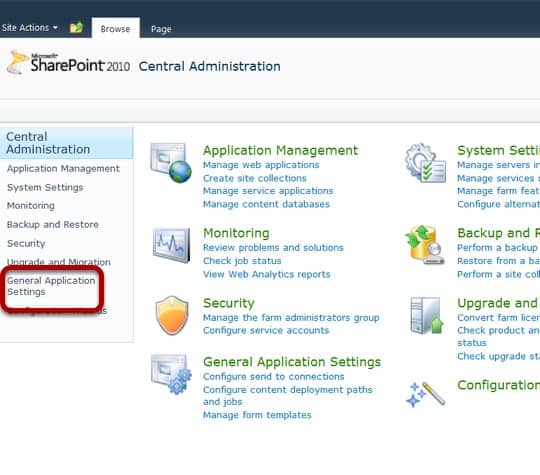Click Check job status link
This screenshot has height=475, width=540.
pyautogui.click(x=242, y=261)
